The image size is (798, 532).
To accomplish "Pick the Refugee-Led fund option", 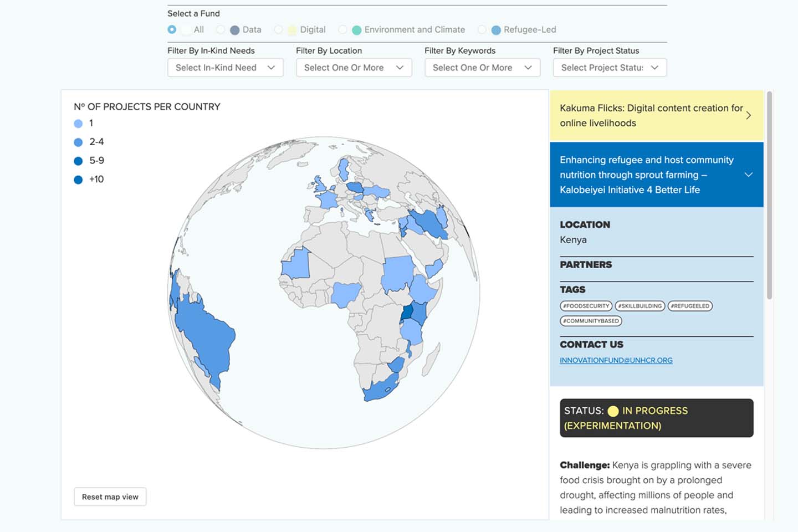I will (x=482, y=29).
